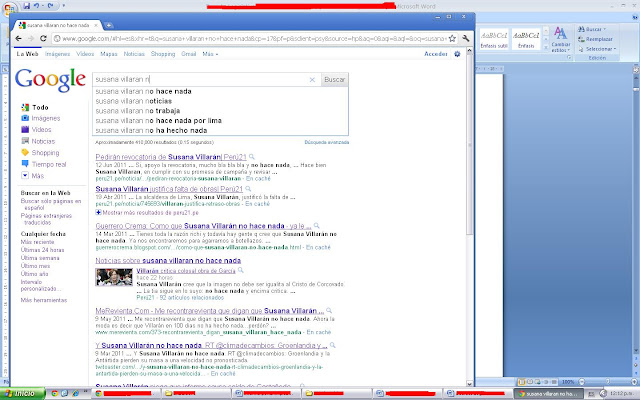640x400 pixels.
Task: Open Videos in Google top bar
Action: click(85, 54)
